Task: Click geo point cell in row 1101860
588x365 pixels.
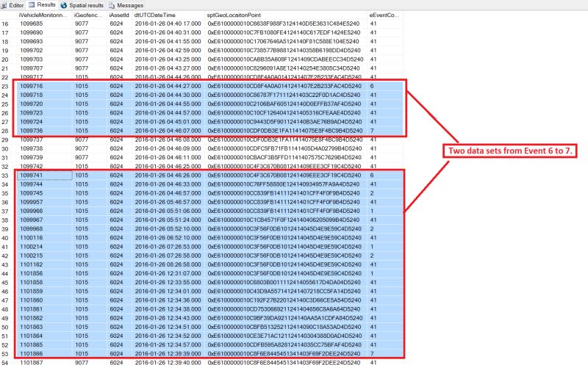Action: click(284, 300)
